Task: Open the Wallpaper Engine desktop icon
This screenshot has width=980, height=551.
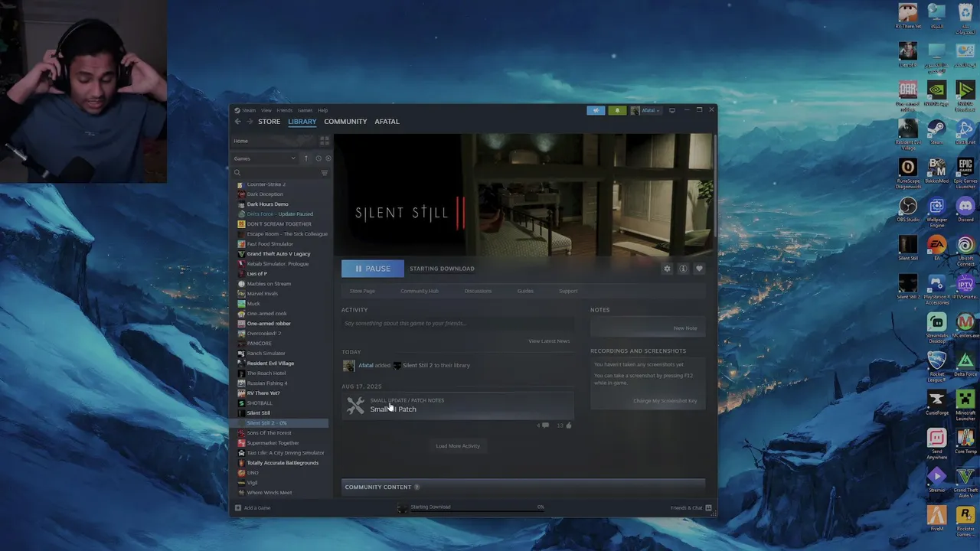Action: [x=936, y=213]
